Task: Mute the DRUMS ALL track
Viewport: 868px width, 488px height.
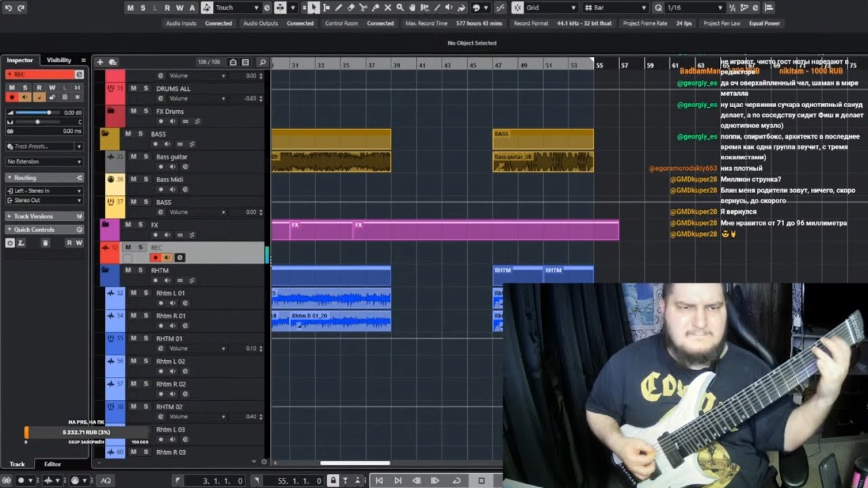Action: click(134, 88)
